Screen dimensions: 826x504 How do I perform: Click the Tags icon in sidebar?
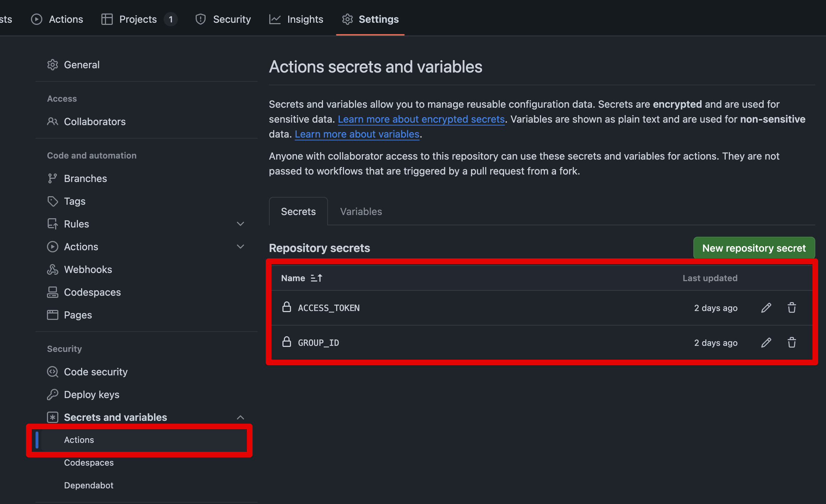pos(53,201)
